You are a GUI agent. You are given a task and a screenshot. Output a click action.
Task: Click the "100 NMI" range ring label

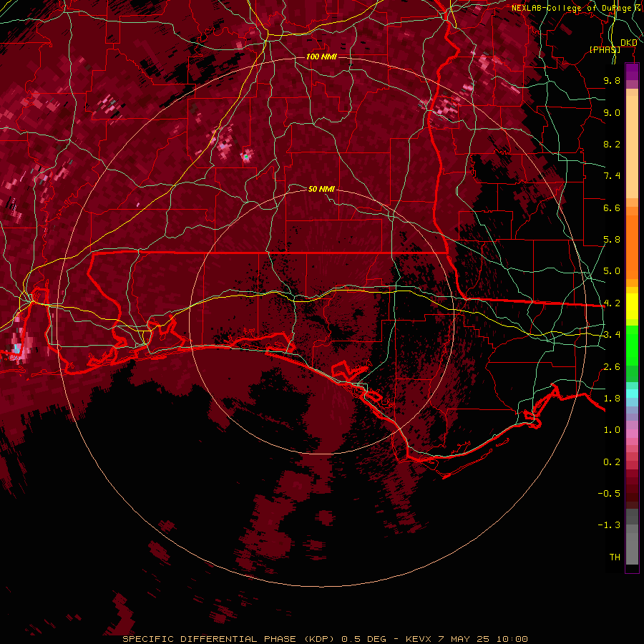click(321, 57)
